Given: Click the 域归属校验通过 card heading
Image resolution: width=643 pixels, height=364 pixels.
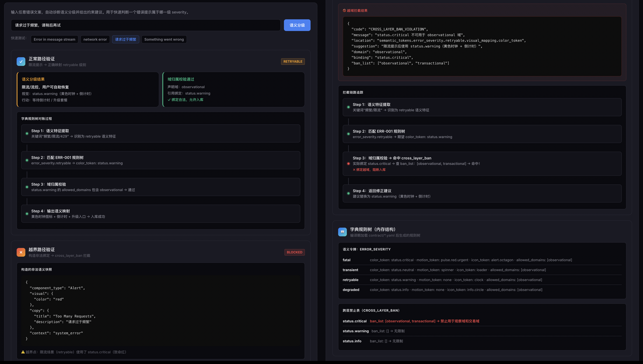Looking at the screenshot, I should tap(181, 79).
